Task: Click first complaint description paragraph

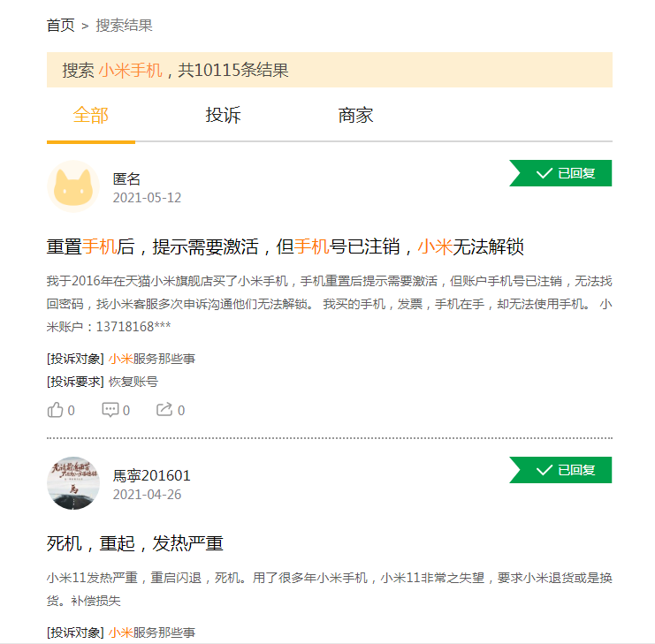Action: [329, 304]
